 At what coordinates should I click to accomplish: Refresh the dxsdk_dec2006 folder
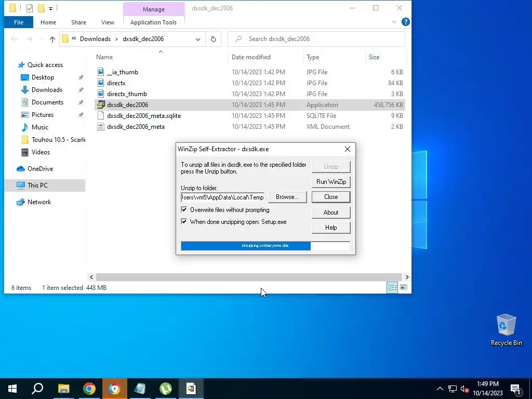(x=214, y=39)
